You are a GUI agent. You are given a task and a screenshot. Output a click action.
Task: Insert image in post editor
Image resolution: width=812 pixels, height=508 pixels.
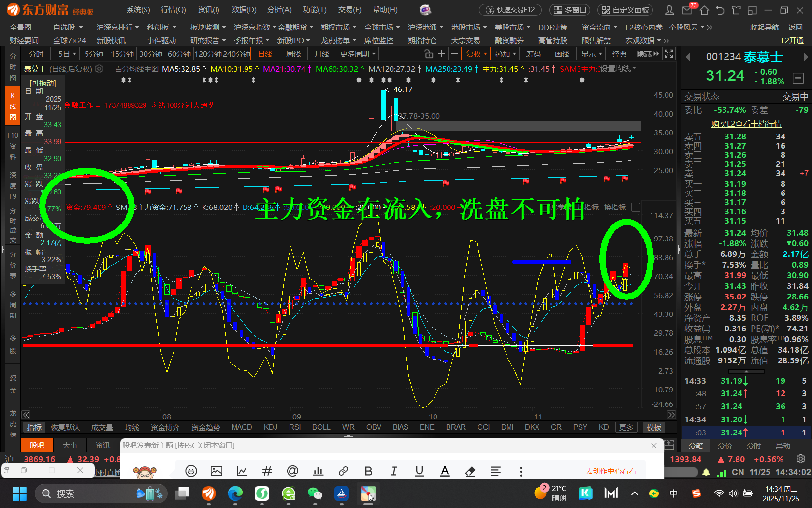[x=217, y=471]
